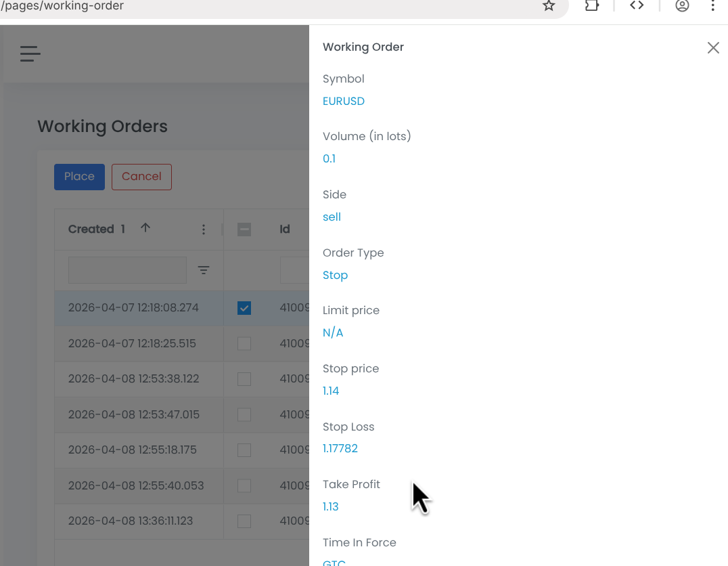The height and width of the screenshot is (566, 728).
Task: Open the browser profile avatar icon
Action: (682, 6)
